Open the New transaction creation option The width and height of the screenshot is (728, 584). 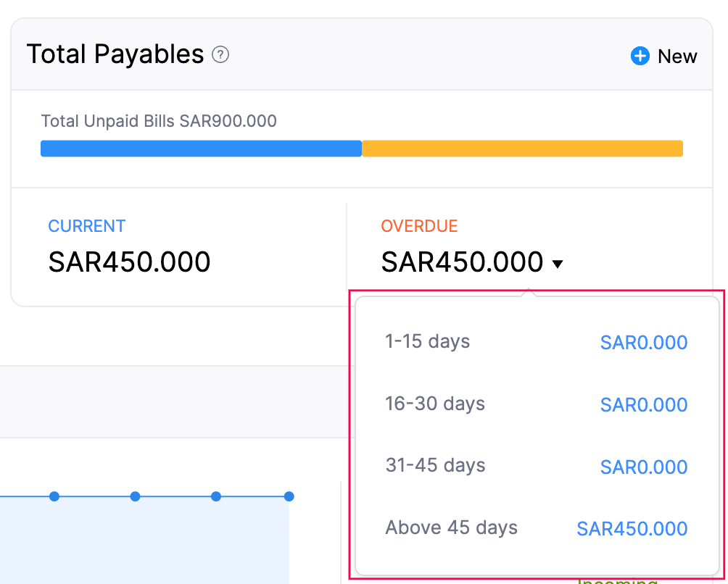(x=663, y=56)
